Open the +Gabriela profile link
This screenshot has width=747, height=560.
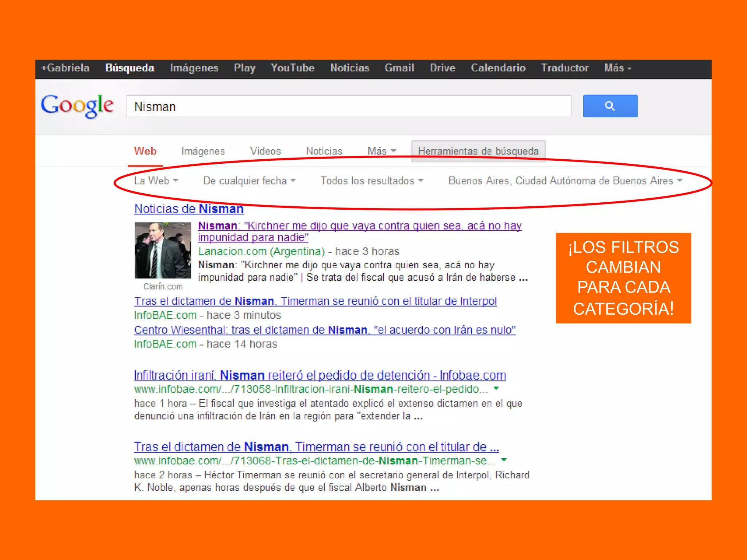pyautogui.click(x=65, y=68)
